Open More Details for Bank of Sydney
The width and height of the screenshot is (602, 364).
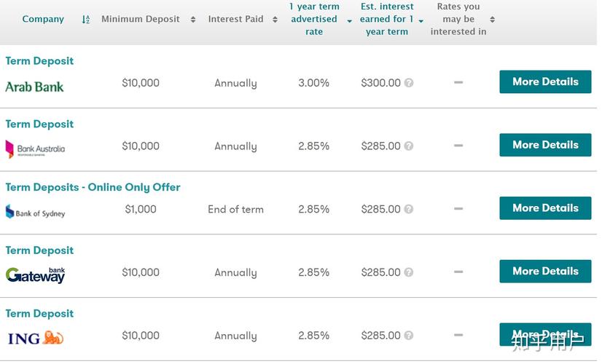click(545, 208)
